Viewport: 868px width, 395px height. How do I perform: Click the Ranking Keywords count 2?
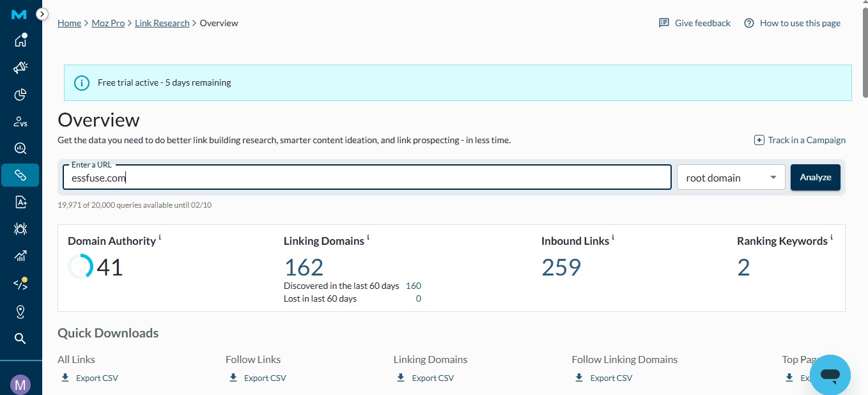coord(743,267)
